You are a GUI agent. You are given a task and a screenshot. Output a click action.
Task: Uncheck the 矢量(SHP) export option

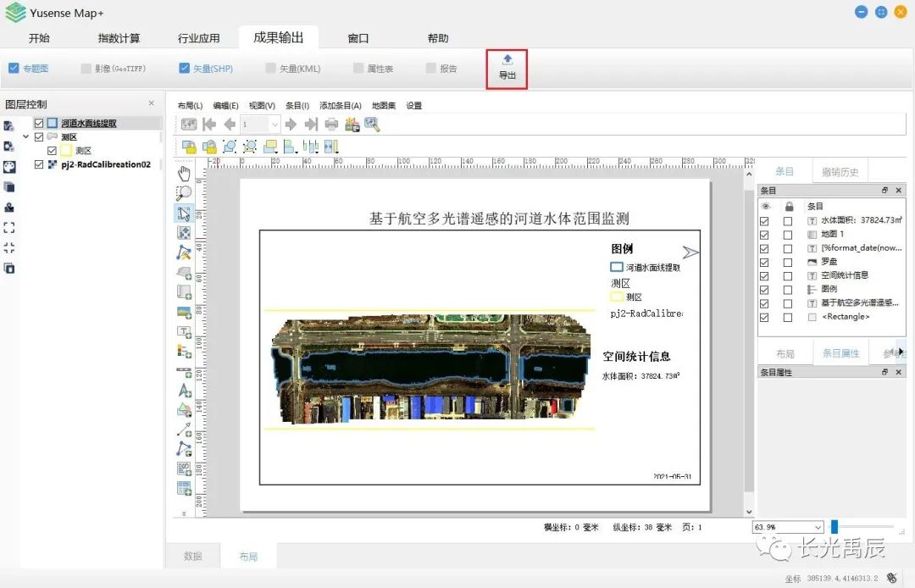[185, 69]
